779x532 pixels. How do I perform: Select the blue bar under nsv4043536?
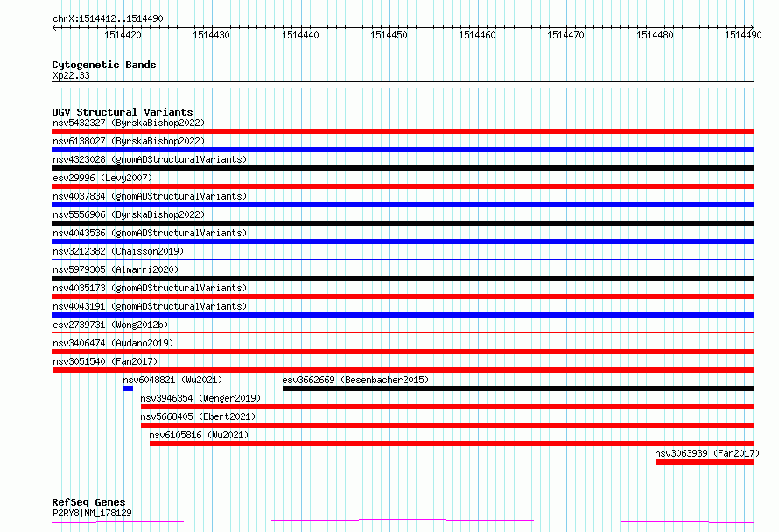403,241
